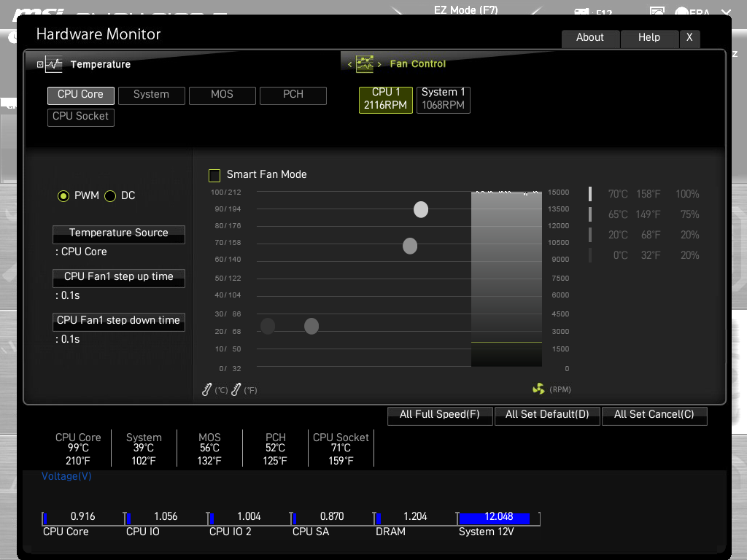Switch fan control to DC mode

point(111,196)
